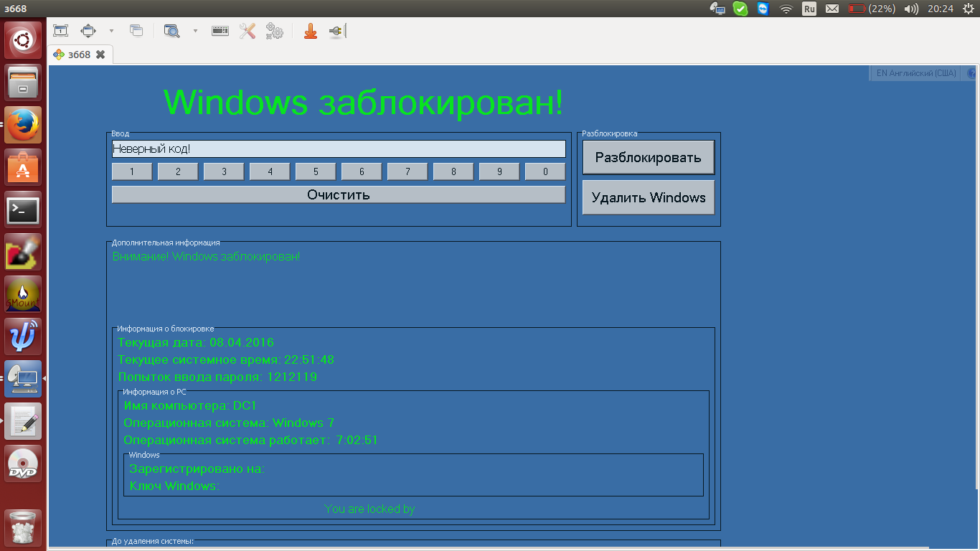Image resolution: width=980 pixels, height=551 pixels.
Task: Open the Wi-Fi network indicator menu
Action: [x=786, y=9]
